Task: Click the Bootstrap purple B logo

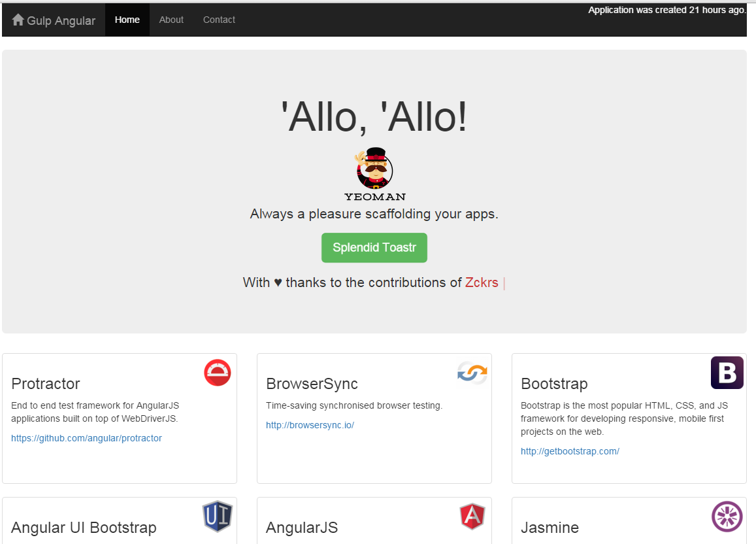Action: click(x=727, y=373)
